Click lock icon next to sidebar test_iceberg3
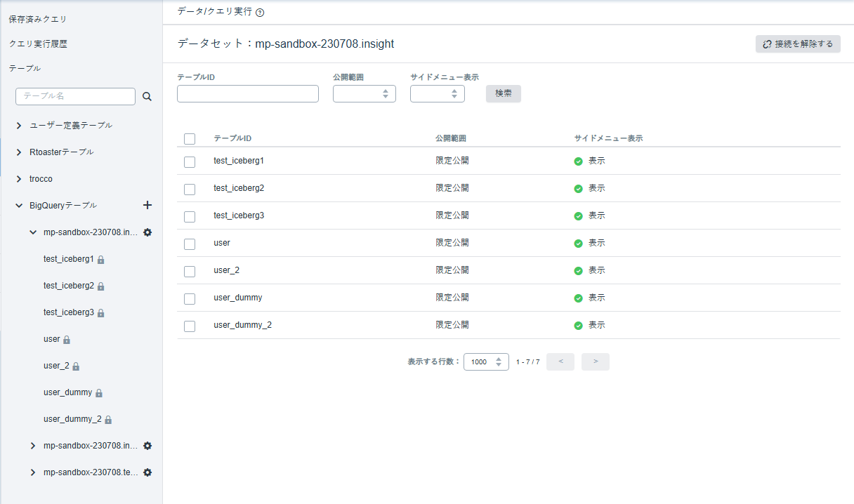 tap(101, 313)
